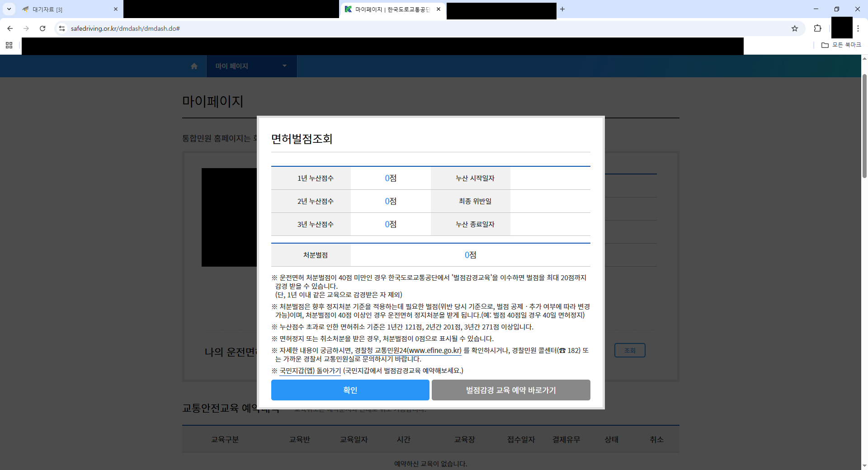Click the 확인 button in the dialog

(x=350, y=390)
